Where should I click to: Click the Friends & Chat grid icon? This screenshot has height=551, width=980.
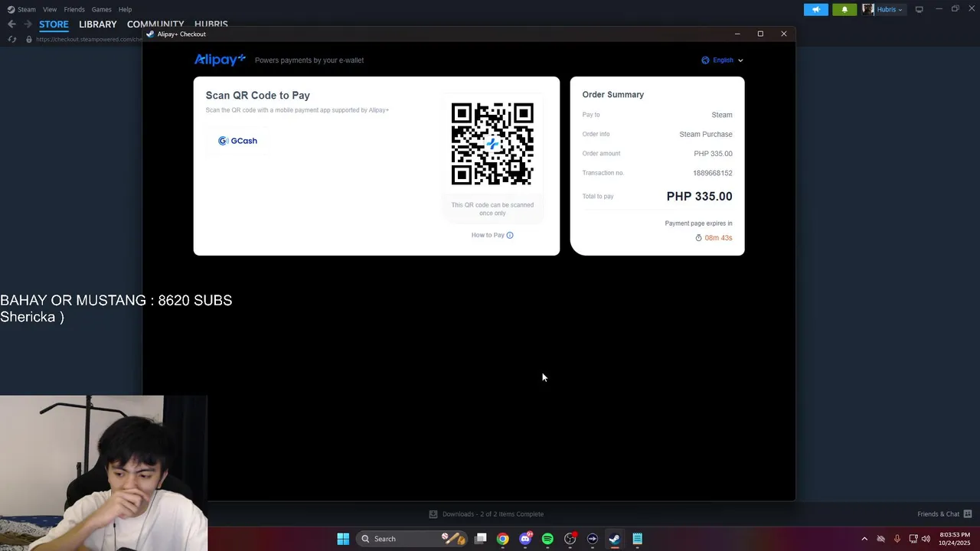pos(968,514)
